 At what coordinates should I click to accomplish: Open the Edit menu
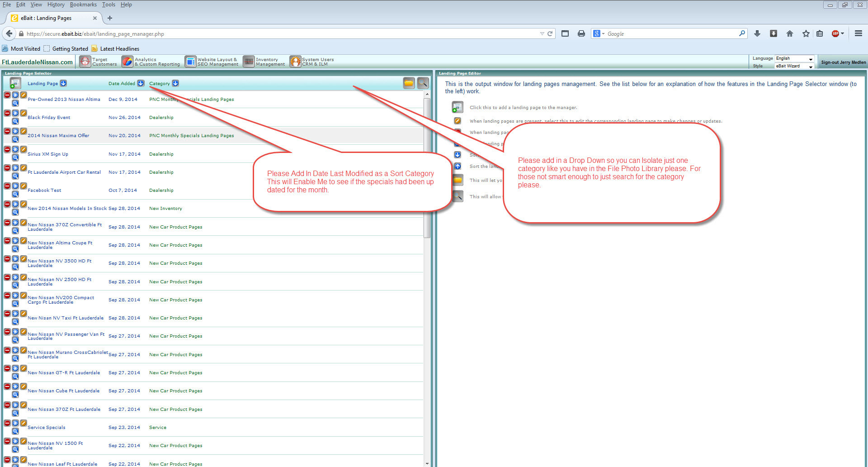pos(21,5)
